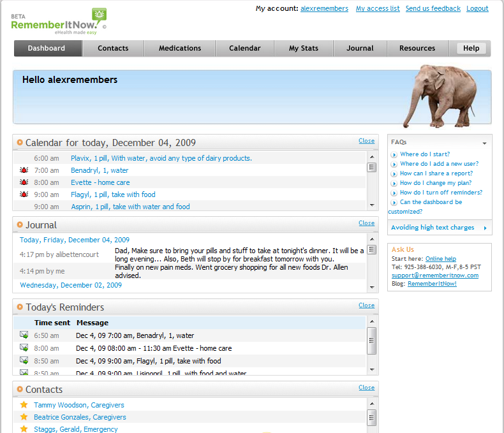Viewport: 504px width, 433px height.
Task: Click the Today's Reminders scroll-down arrow
Action: pos(372,369)
